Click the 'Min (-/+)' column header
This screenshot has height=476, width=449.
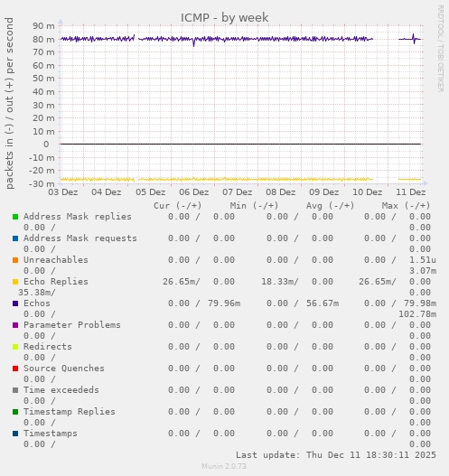[254, 206]
